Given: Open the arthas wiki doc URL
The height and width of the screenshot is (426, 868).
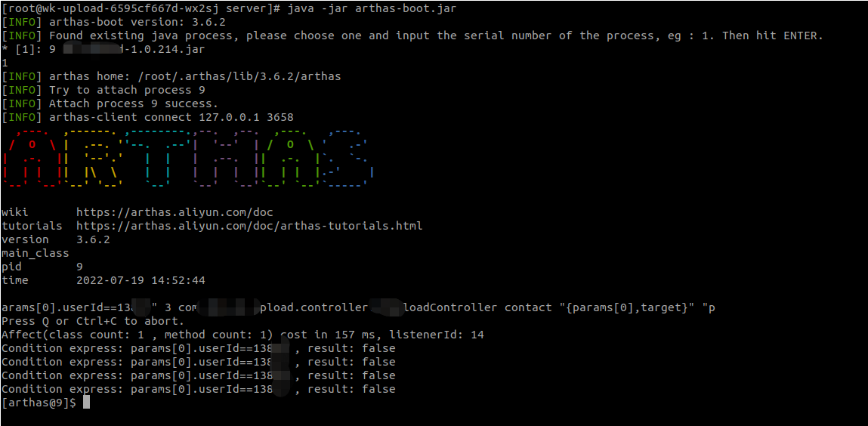Looking at the screenshot, I should [x=175, y=212].
